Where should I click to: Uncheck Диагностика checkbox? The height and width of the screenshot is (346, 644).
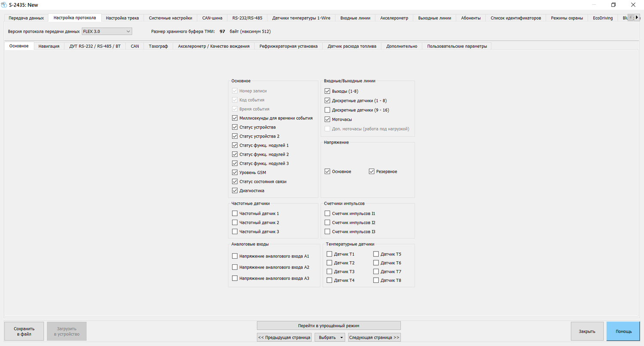pyautogui.click(x=234, y=190)
